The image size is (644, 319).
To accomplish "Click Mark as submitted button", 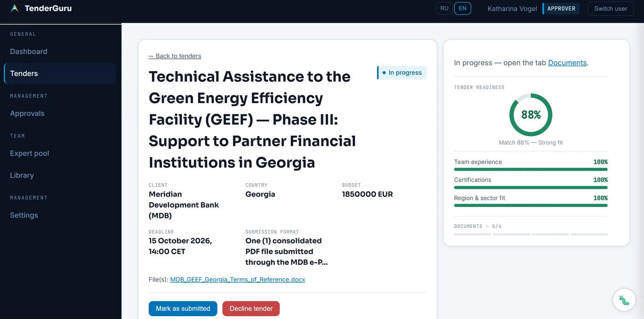I will point(183,308).
